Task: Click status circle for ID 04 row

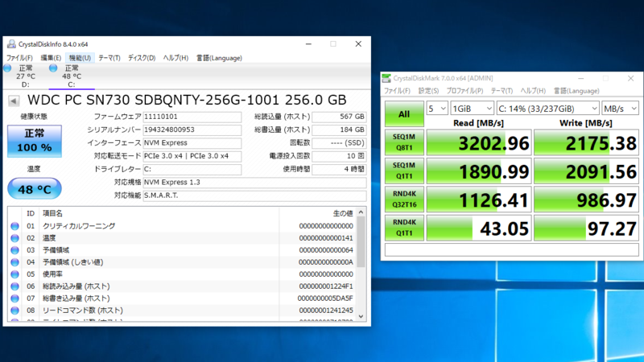Action: click(x=14, y=262)
